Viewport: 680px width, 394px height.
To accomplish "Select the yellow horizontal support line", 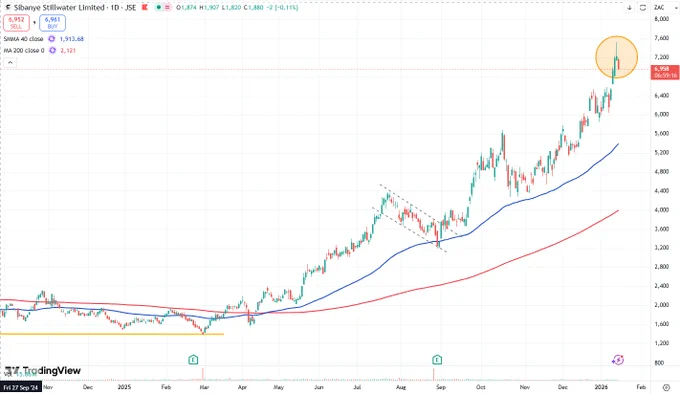I will click(112, 334).
